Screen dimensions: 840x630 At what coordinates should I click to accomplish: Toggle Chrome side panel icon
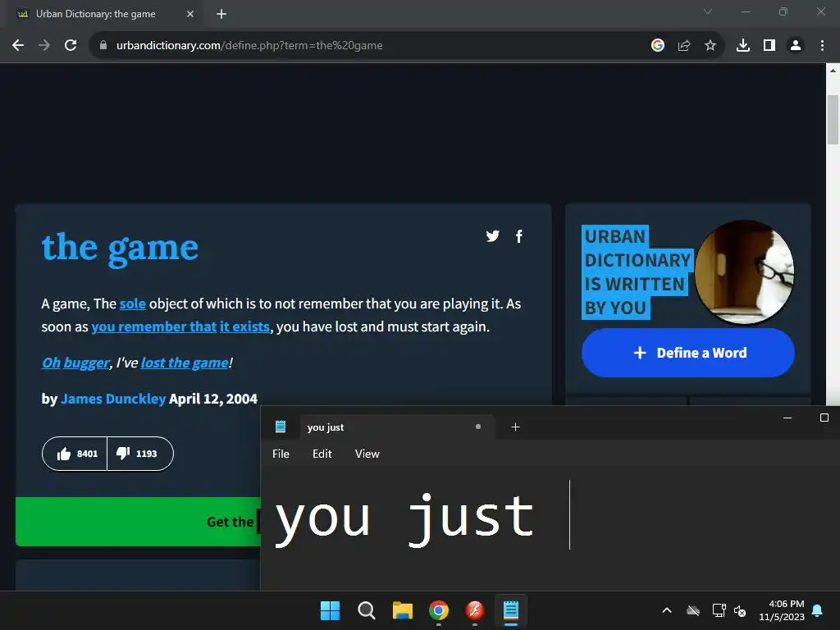click(x=769, y=46)
